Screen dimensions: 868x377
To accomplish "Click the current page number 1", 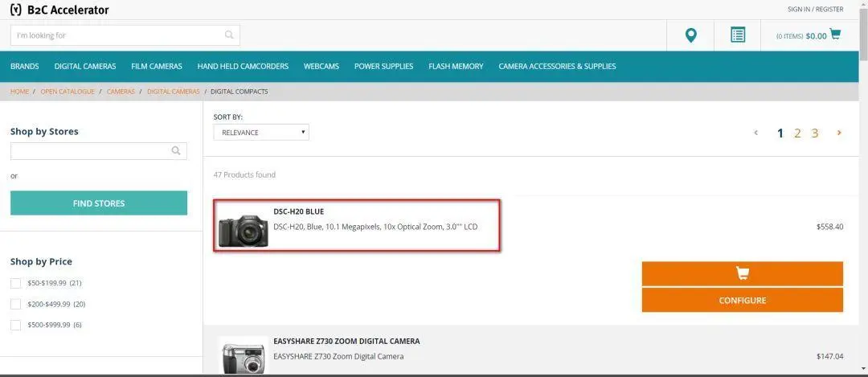I will click(x=780, y=133).
